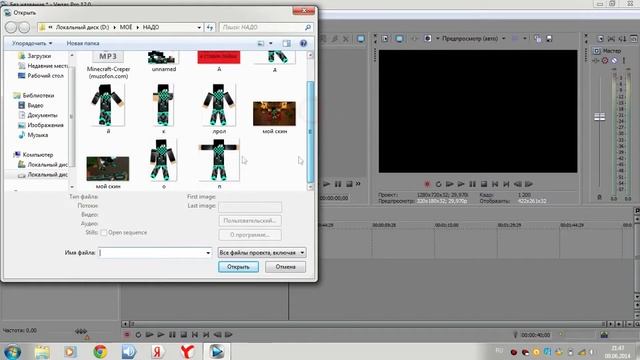Image resolution: width=640 pixels, height=360 pixels.
Task: Copy snapshot to clipboard icon in preview
Action: click(x=538, y=38)
